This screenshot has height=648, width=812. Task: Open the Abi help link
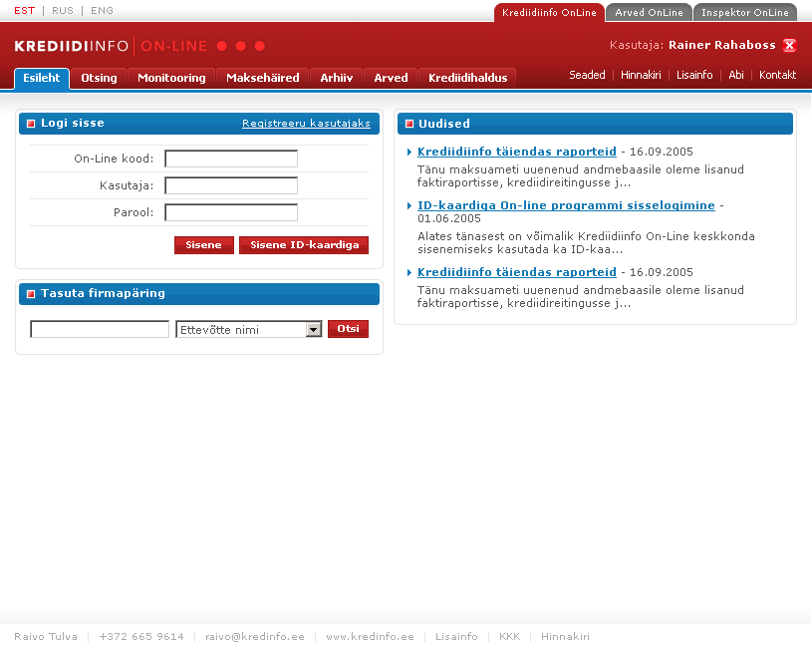tap(736, 75)
